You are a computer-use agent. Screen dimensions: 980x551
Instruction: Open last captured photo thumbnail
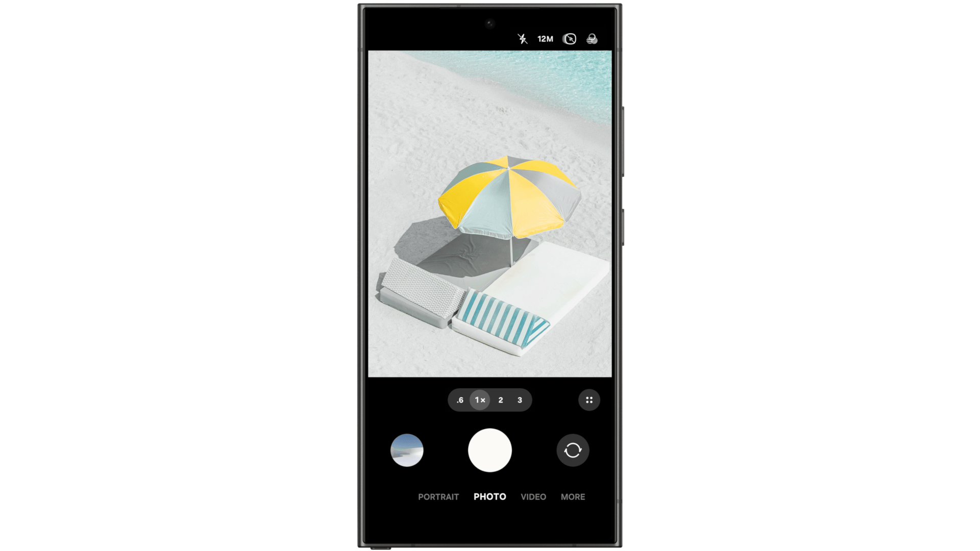[406, 450]
